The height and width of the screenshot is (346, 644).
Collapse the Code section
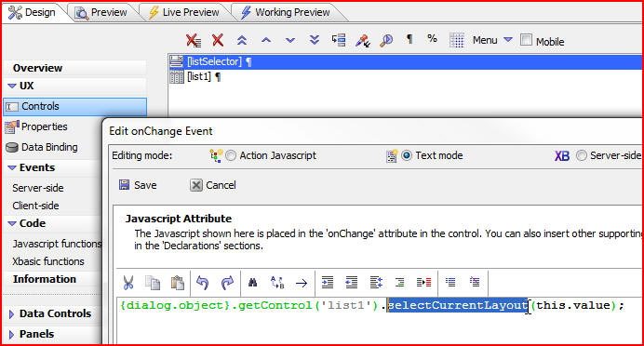(x=12, y=223)
